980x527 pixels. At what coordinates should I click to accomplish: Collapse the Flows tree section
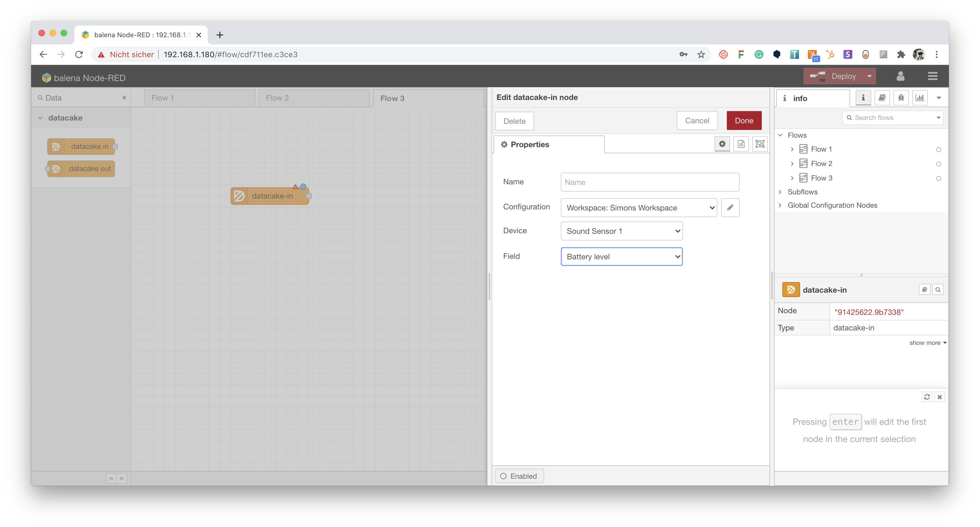780,135
